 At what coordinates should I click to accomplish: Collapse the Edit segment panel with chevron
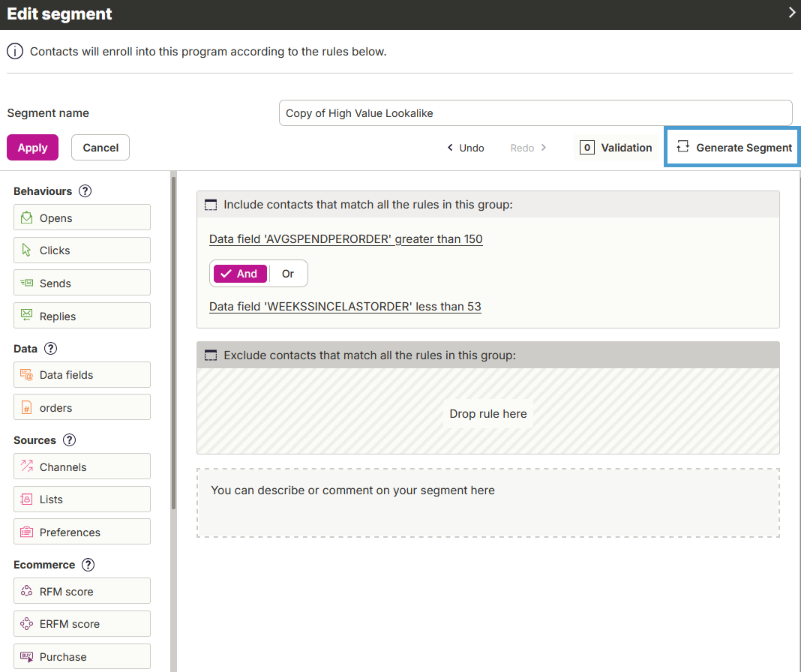(791, 13)
